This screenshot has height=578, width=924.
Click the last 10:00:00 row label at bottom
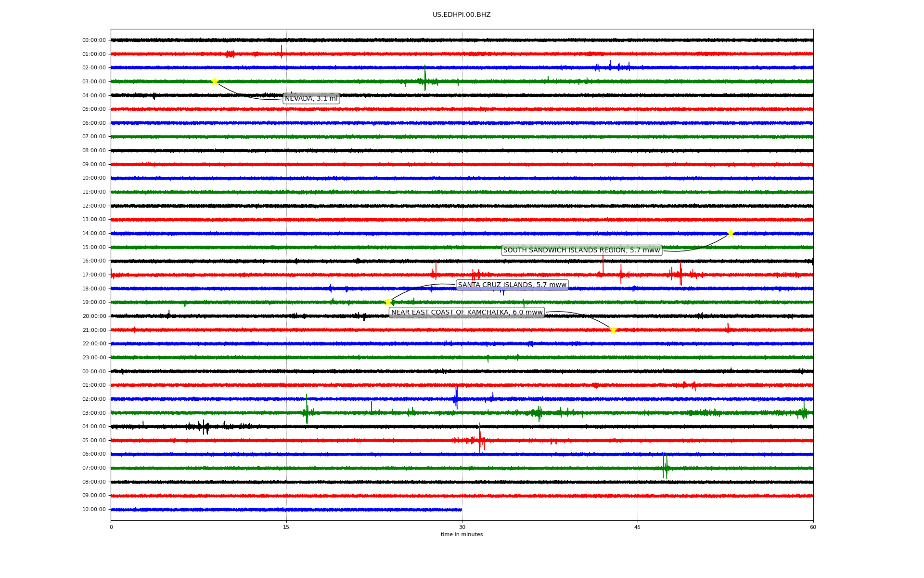coord(94,510)
